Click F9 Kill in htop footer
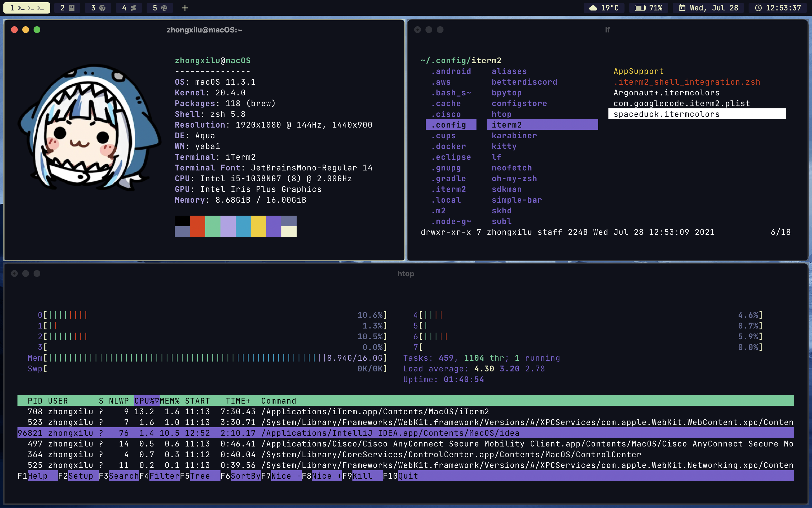Image resolution: width=812 pixels, height=508 pixels. pos(362,476)
